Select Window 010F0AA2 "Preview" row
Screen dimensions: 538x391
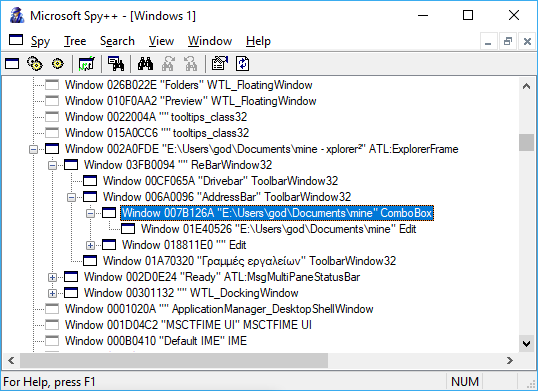pyautogui.click(x=190, y=101)
